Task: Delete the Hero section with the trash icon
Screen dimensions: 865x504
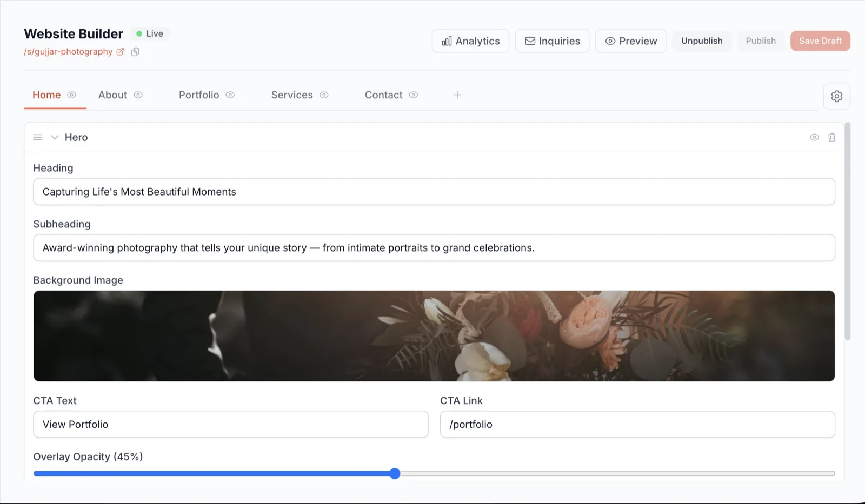Action: [831, 137]
